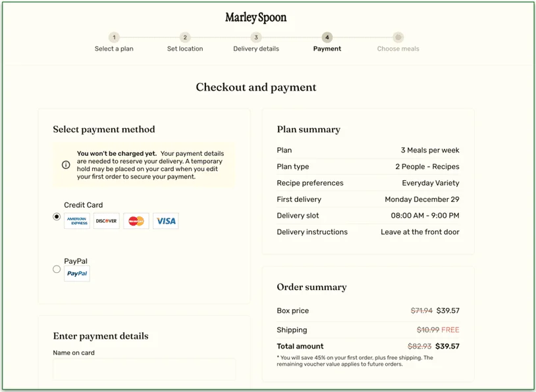Click the step 4 Payment indicator circle
The height and width of the screenshot is (392, 536).
click(x=327, y=38)
